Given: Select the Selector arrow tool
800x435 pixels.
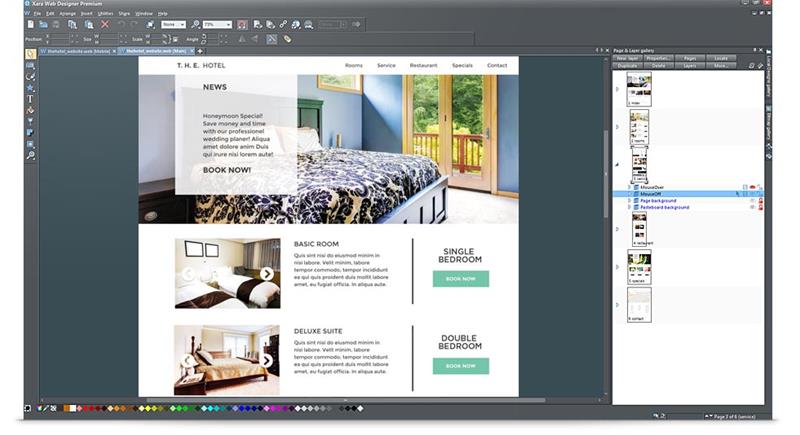Looking at the screenshot, I should 31,54.
